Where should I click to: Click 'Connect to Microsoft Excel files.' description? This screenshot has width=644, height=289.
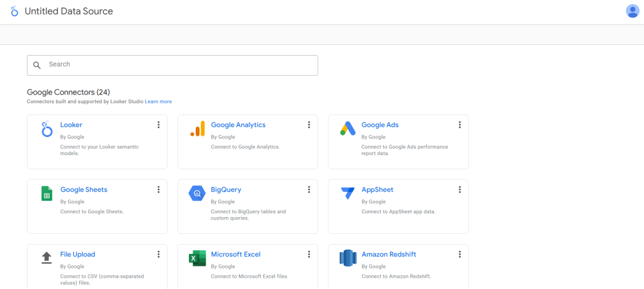click(x=249, y=276)
